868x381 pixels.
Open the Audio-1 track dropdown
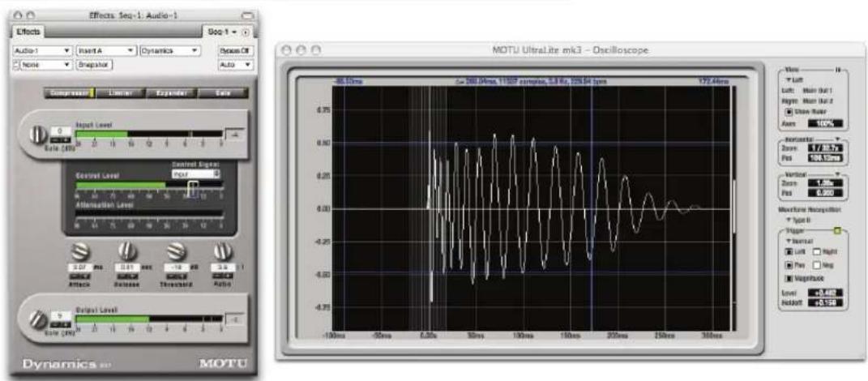point(43,50)
